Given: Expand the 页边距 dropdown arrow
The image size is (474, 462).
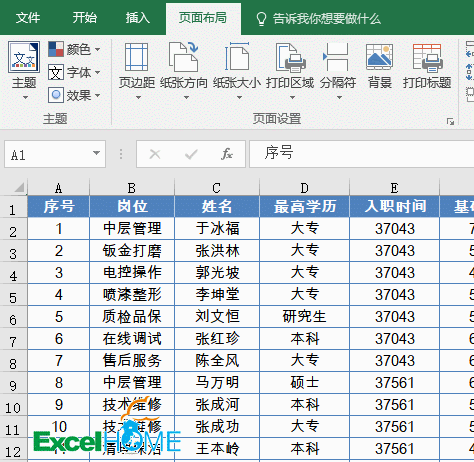Looking at the screenshot, I should click(138, 97).
